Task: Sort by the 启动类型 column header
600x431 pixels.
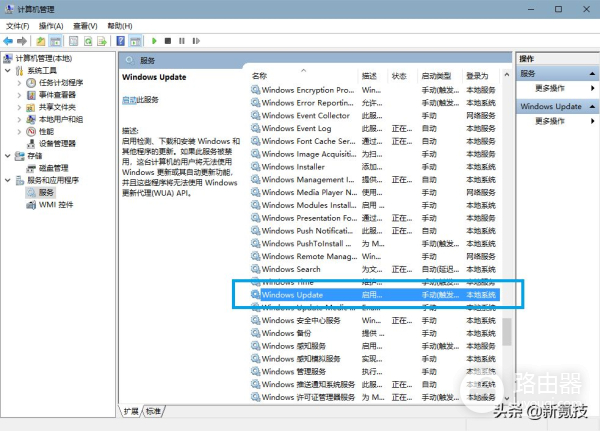Action: click(x=440, y=76)
